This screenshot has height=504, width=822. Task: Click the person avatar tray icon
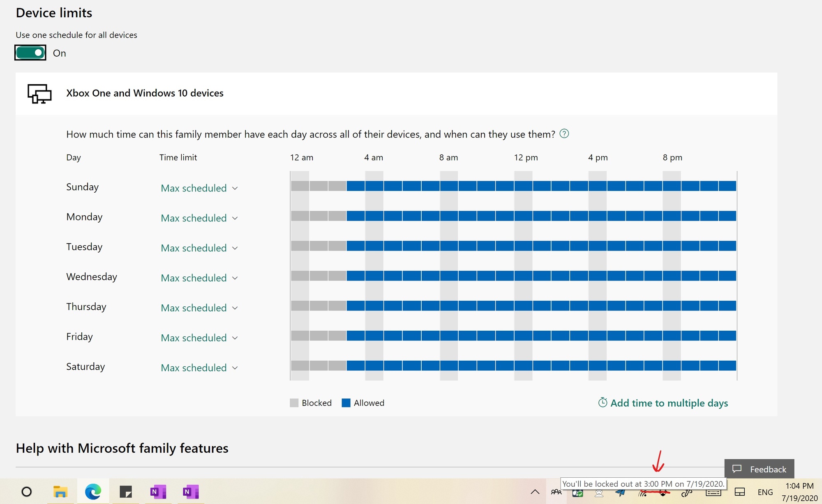point(599,493)
